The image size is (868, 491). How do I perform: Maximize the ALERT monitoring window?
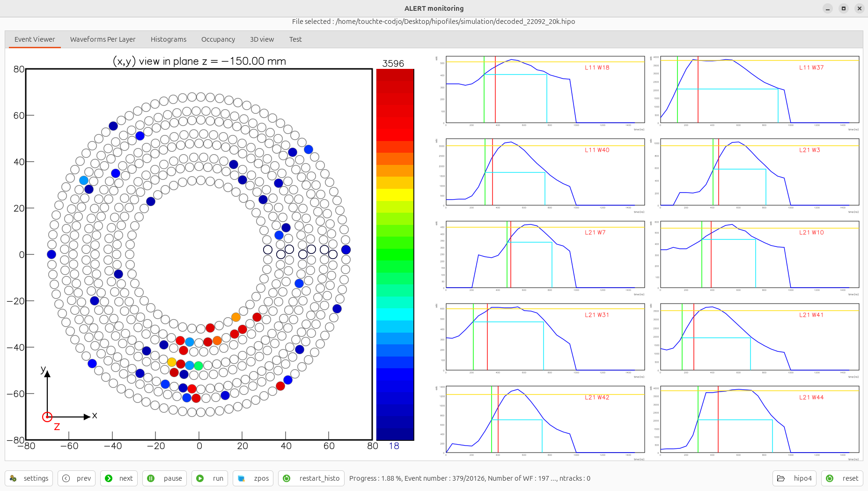[x=844, y=8]
